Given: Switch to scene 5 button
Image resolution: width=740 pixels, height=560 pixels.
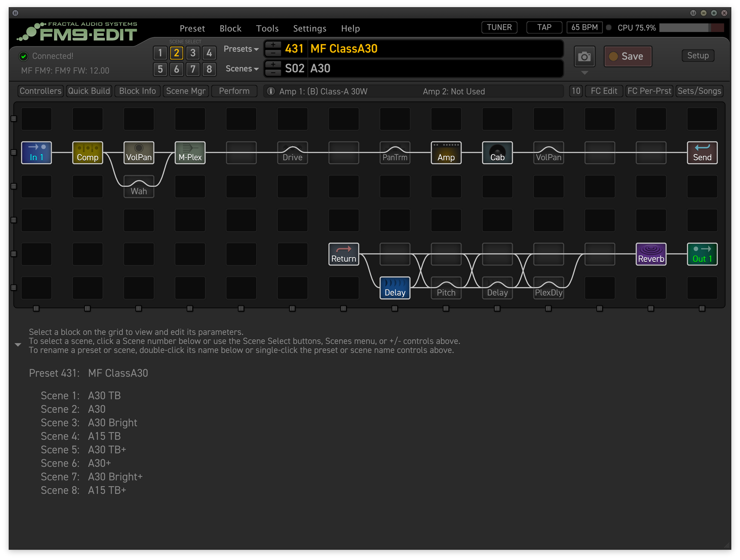Looking at the screenshot, I should coord(160,69).
